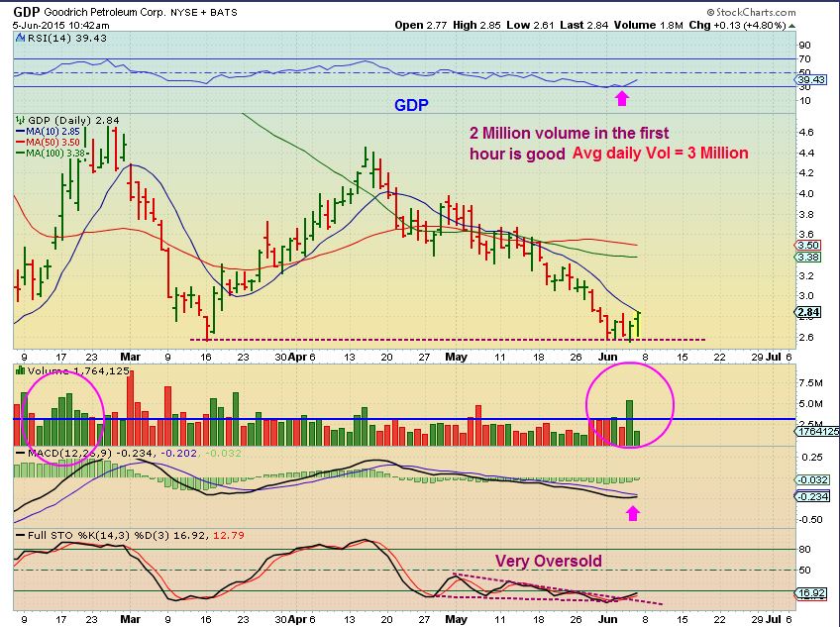Screen dimensions: 840x627
Task: Click the Low 2.61 value
Action: tap(530, 25)
